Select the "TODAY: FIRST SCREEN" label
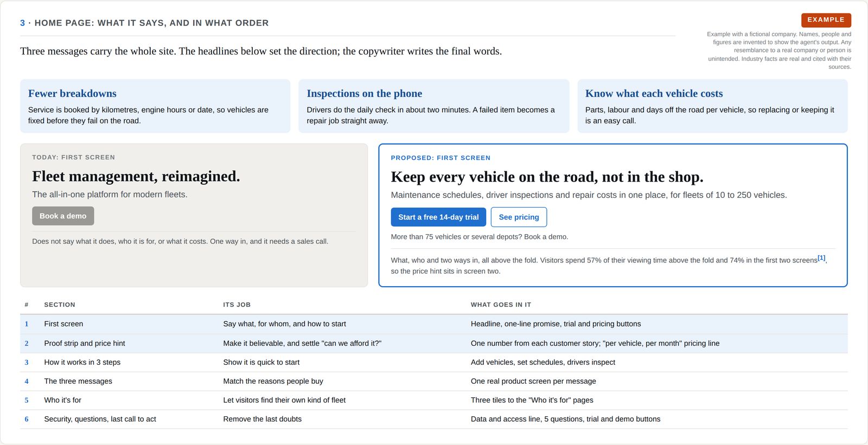The height and width of the screenshot is (445, 868). [73, 157]
